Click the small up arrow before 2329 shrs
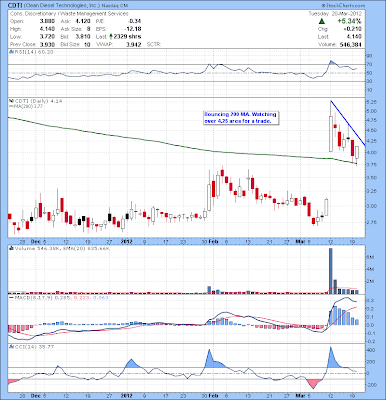This screenshot has height=400, width=386. [110, 36]
